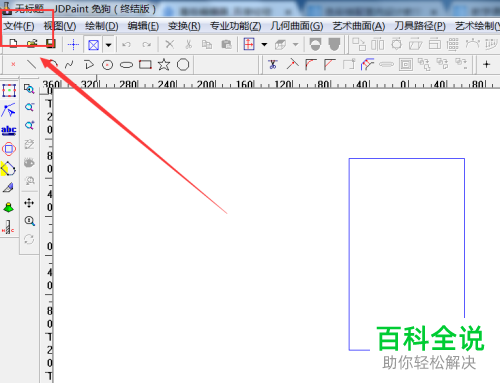The image size is (500, 383).
Task: Select the pan move arrows tool
Action: coord(29,203)
